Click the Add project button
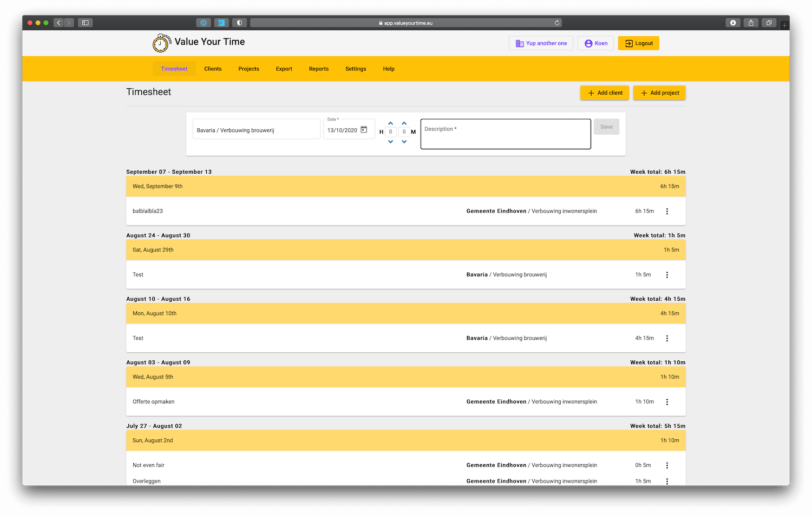The height and width of the screenshot is (515, 812). click(x=659, y=93)
